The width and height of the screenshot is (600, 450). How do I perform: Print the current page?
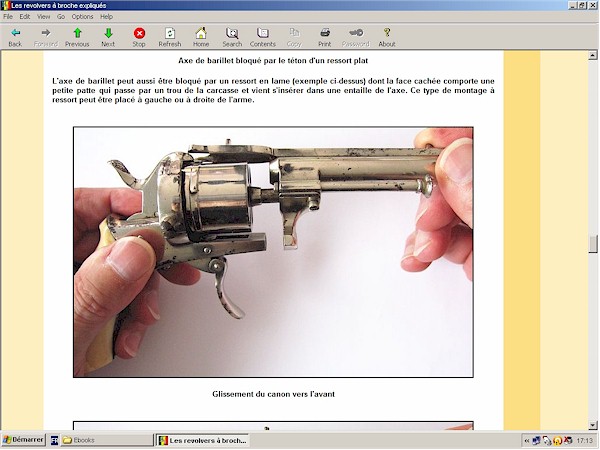point(325,37)
